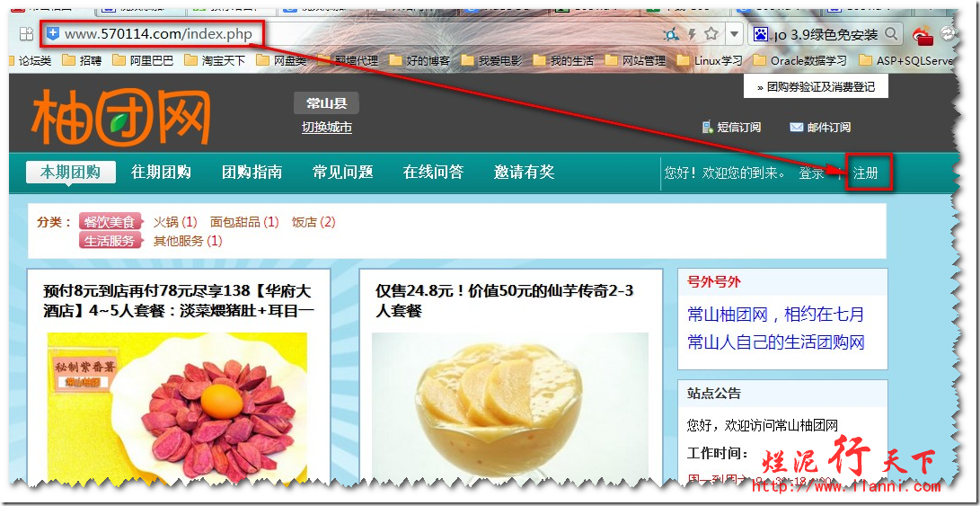Screen dimensions: 980x506
Task: Filter by 火锅 (1) category
Action: pyautogui.click(x=175, y=222)
